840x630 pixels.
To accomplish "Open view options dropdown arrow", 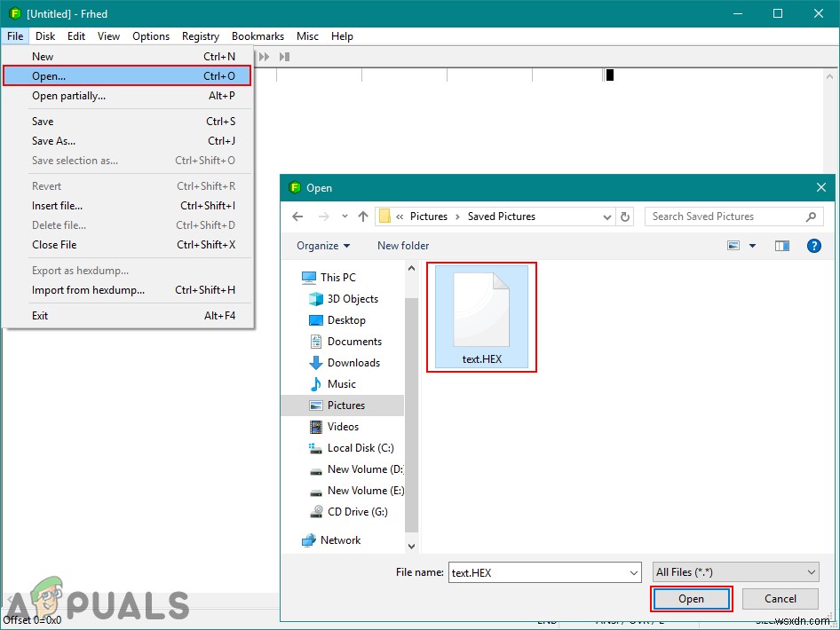I will 752,246.
